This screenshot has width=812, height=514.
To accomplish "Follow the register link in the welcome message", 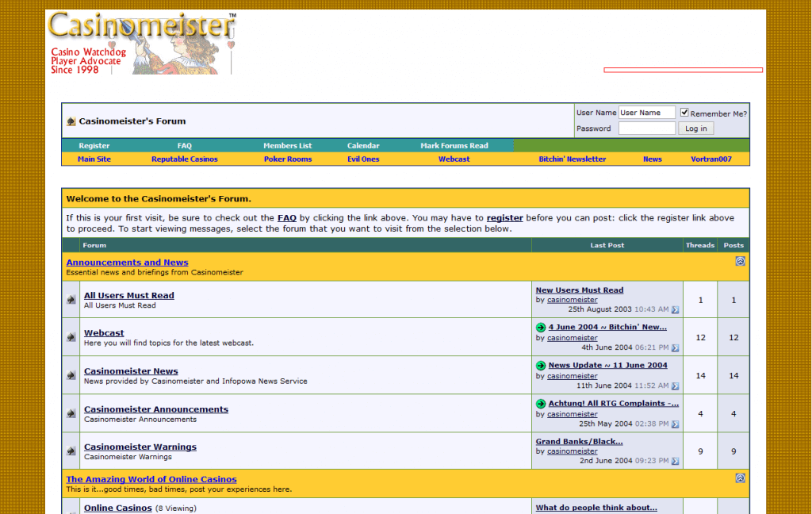I will [x=505, y=218].
